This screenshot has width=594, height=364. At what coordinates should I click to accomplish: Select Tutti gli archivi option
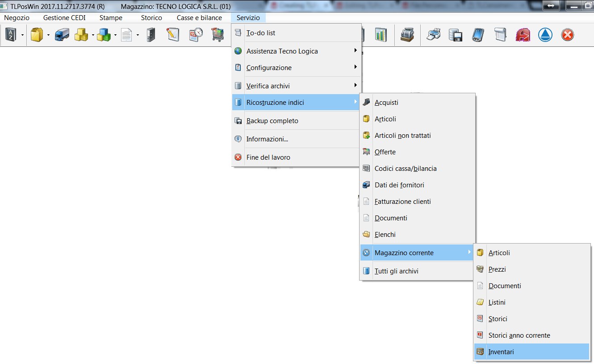coord(396,271)
